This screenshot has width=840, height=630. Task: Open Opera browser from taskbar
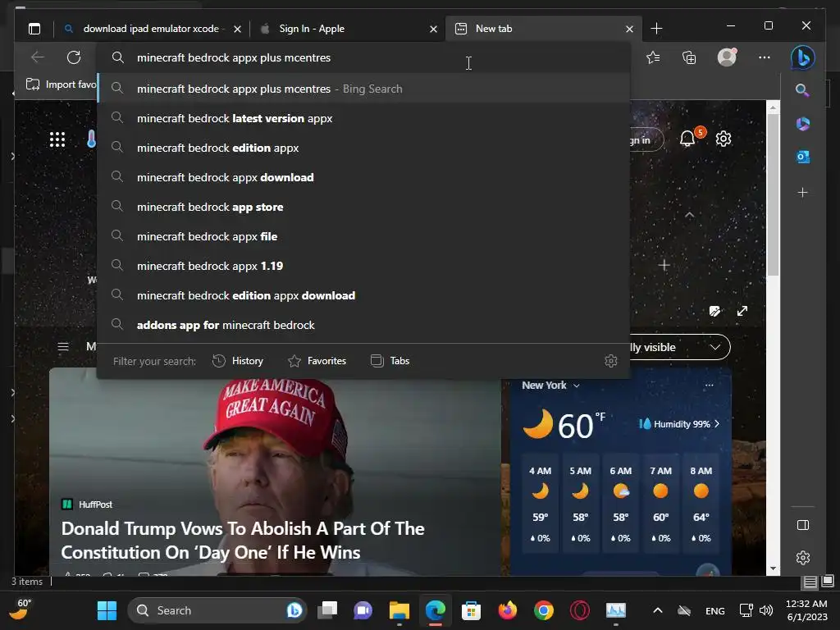pyautogui.click(x=580, y=610)
